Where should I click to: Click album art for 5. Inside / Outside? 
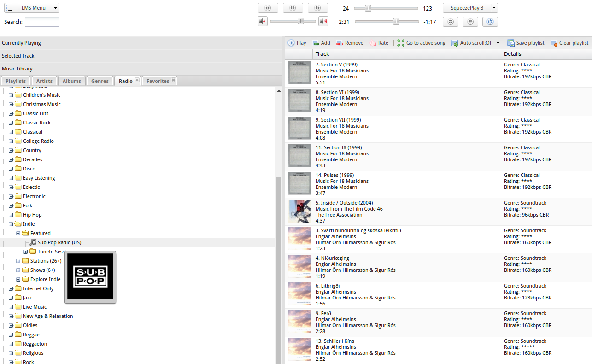click(299, 211)
